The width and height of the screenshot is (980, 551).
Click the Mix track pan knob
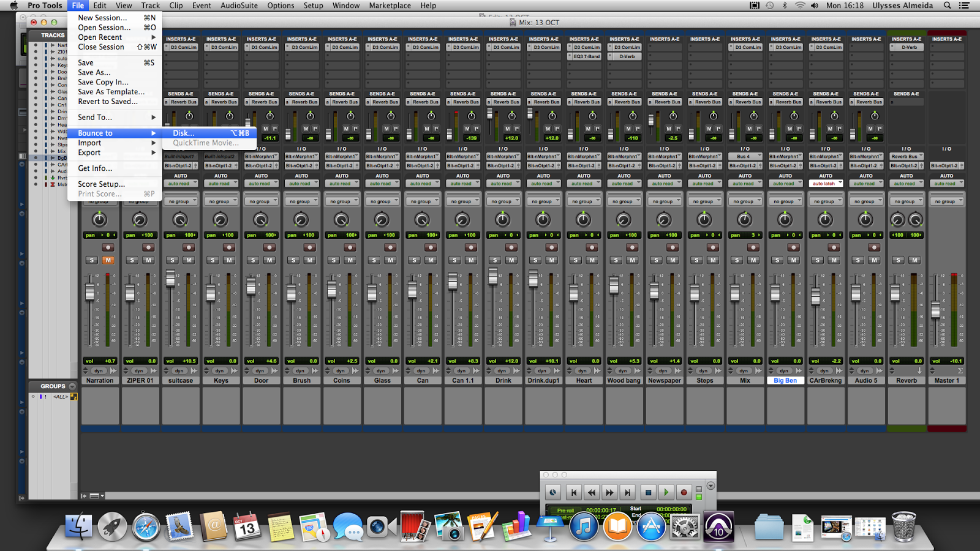point(745,219)
